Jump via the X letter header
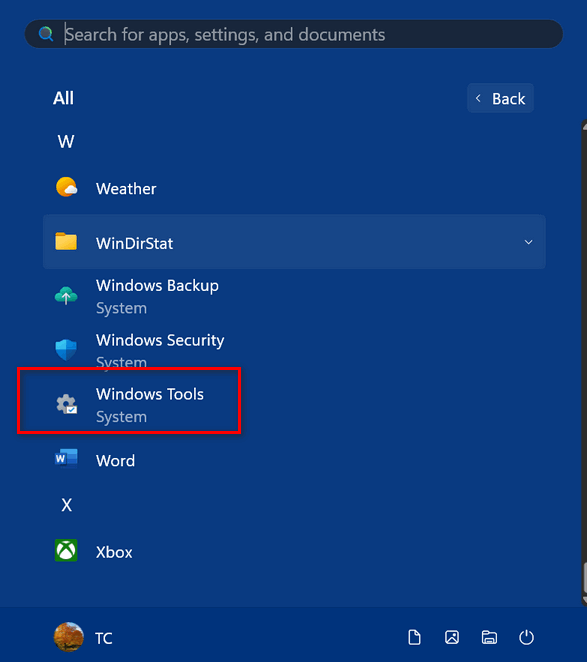 [66, 505]
